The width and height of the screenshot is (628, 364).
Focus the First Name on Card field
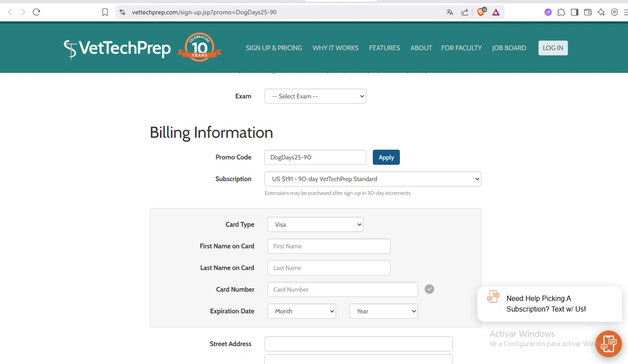pyautogui.click(x=329, y=246)
